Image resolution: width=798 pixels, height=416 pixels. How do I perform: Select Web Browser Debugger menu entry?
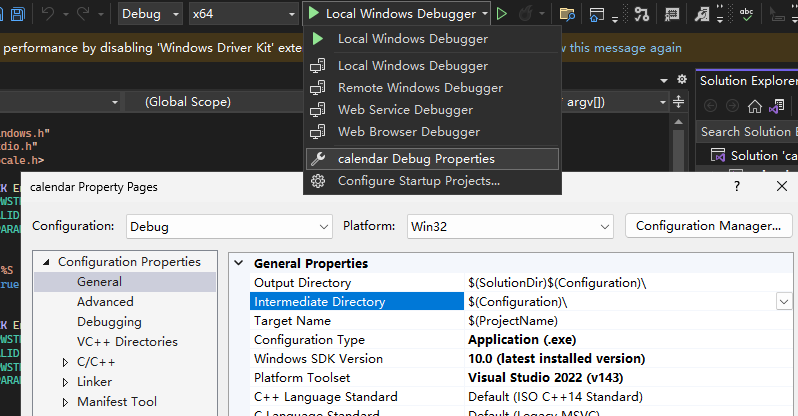(x=433, y=132)
